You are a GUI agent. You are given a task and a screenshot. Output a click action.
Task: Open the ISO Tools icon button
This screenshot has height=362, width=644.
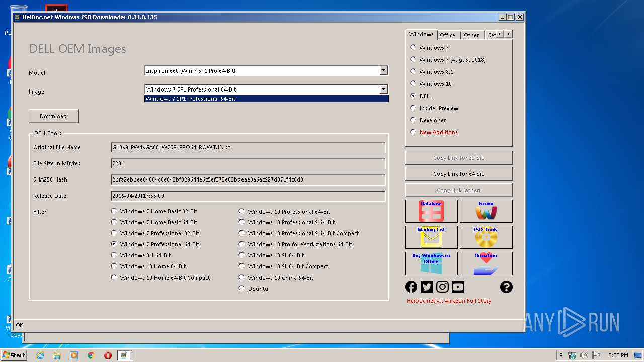click(x=486, y=237)
